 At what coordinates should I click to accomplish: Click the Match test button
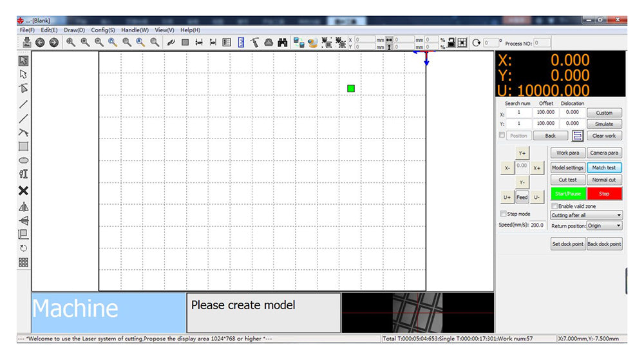pyautogui.click(x=603, y=167)
